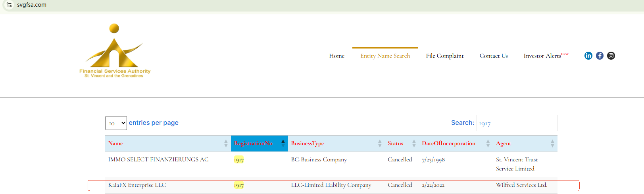
Task: Click the svgfsa.com address bar
Action: click(32, 5)
